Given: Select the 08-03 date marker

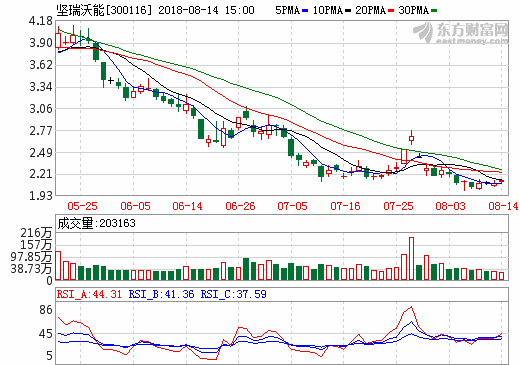Looking at the screenshot, I should (x=450, y=206).
